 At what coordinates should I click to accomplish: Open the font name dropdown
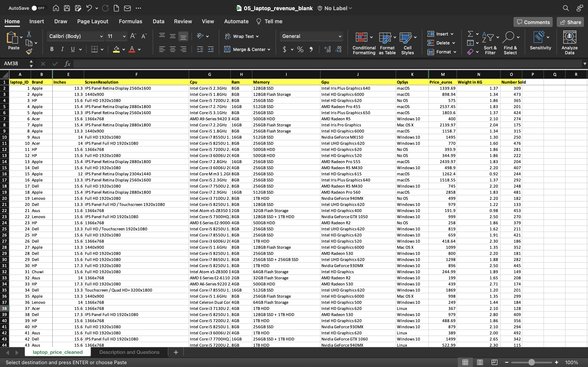click(x=101, y=36)
